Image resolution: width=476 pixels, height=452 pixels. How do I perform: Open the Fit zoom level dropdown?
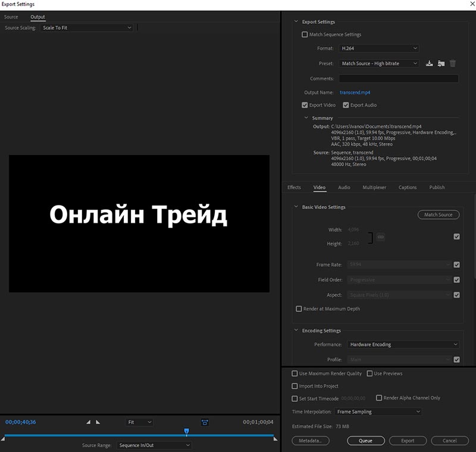(139, 422)
